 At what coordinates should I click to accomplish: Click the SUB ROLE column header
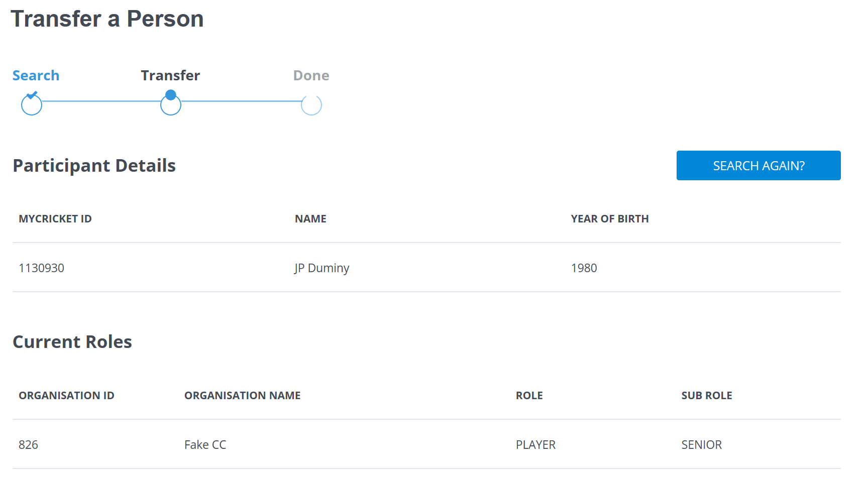click(x=707, y=396)
